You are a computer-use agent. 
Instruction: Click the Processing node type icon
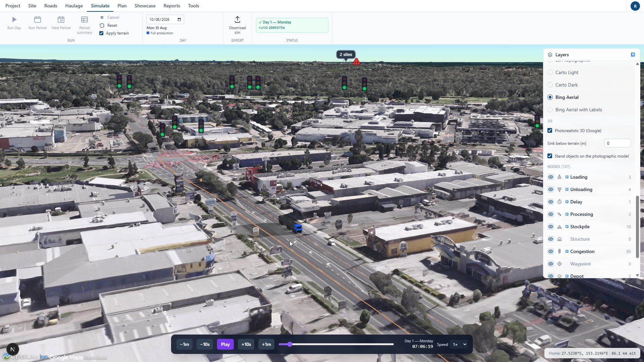tap(559, 214)
